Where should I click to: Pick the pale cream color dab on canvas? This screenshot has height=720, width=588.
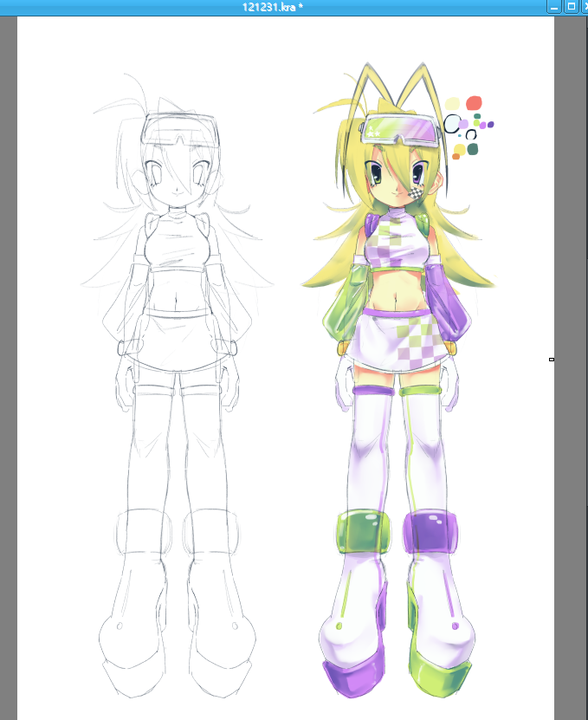pyautogui.click(x=452, y=104)
